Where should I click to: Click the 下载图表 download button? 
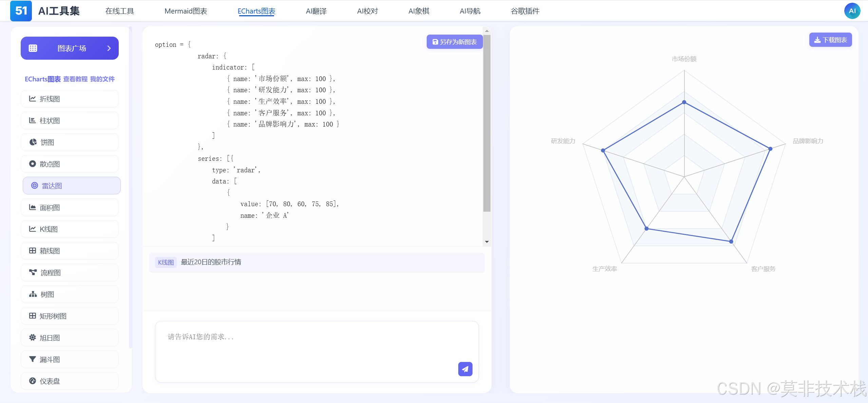coord(830,40)
